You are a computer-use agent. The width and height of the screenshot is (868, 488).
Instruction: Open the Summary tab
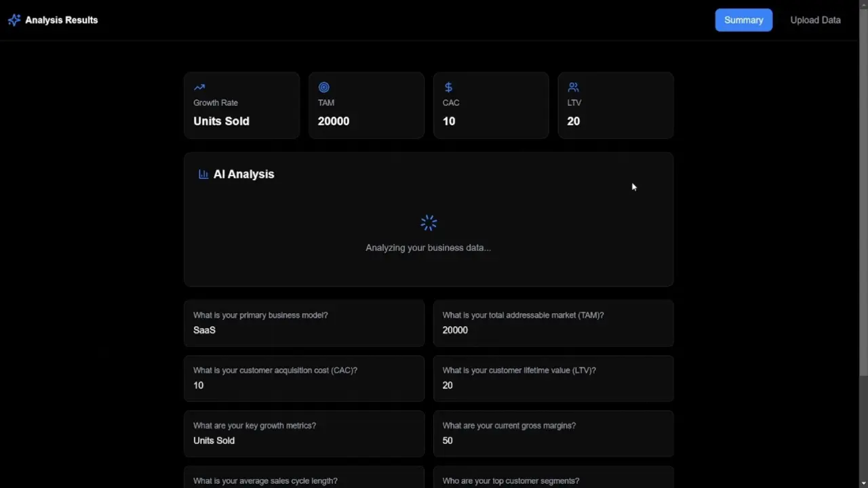tap(743, 20)
